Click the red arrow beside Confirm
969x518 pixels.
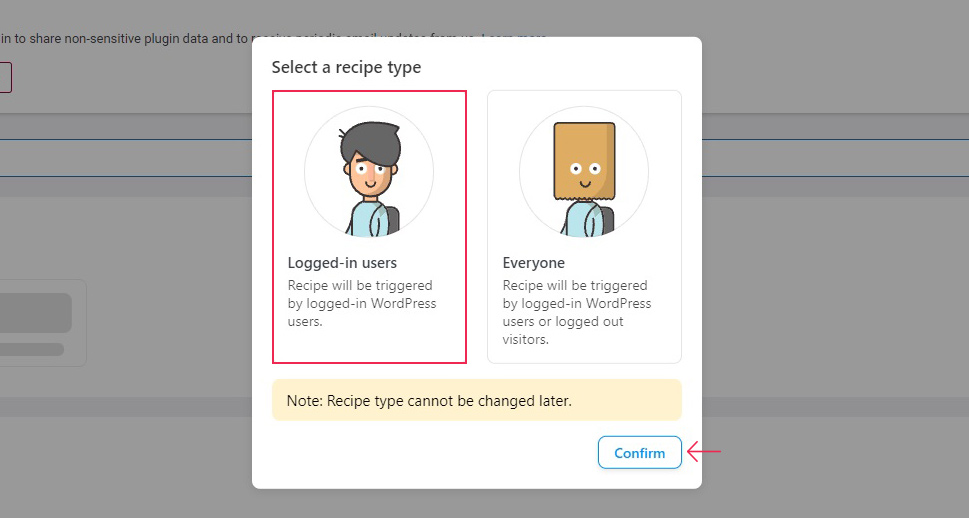(704, 452)
